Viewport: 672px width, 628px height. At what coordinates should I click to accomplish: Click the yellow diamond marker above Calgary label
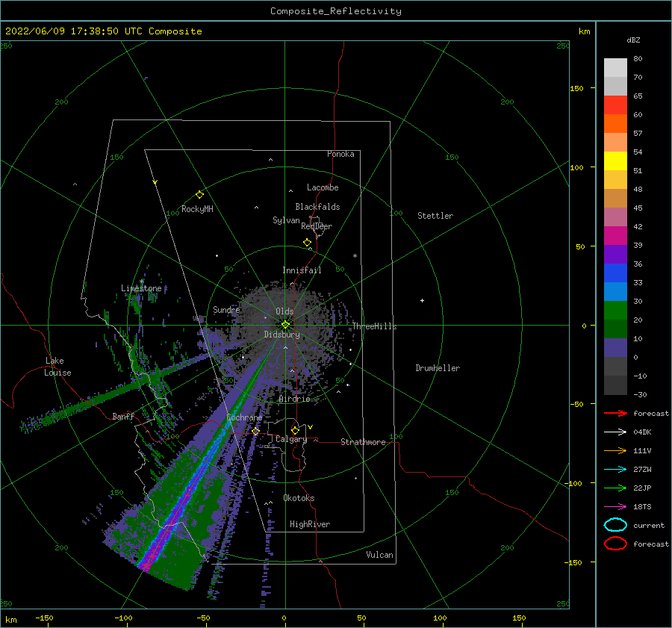[x=295, y=430]
